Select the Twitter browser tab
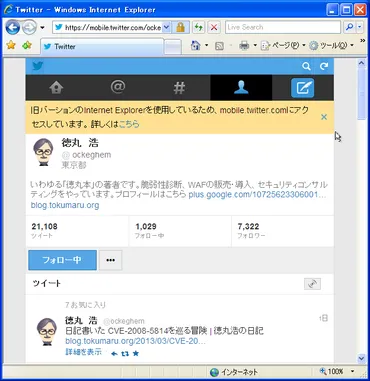This screenshot has width=370, height=381. point(102,47)
